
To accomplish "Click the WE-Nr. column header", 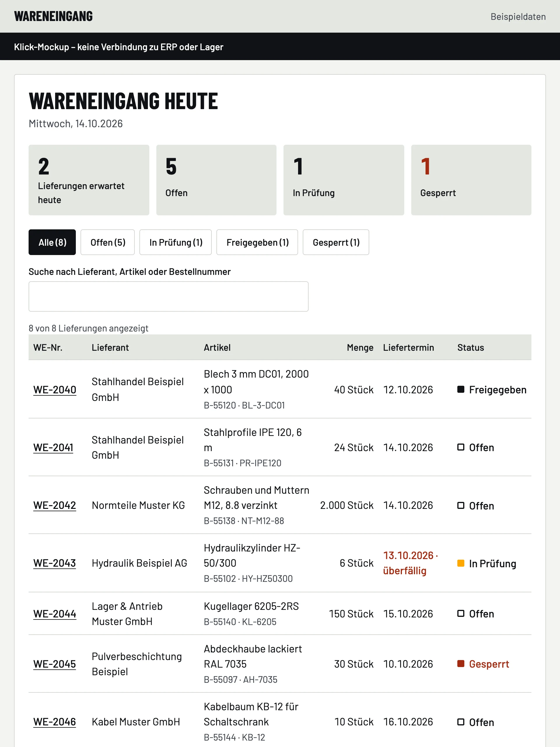I will tap(48, 348).
